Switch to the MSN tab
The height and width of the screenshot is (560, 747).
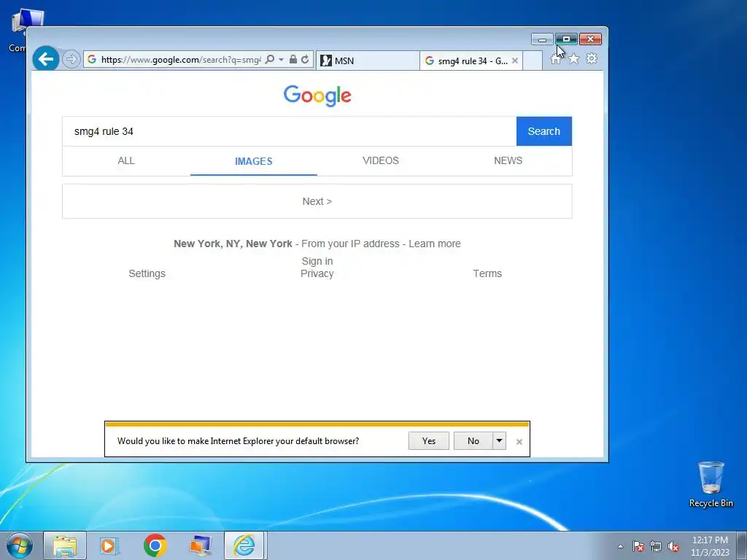point(368,61)
